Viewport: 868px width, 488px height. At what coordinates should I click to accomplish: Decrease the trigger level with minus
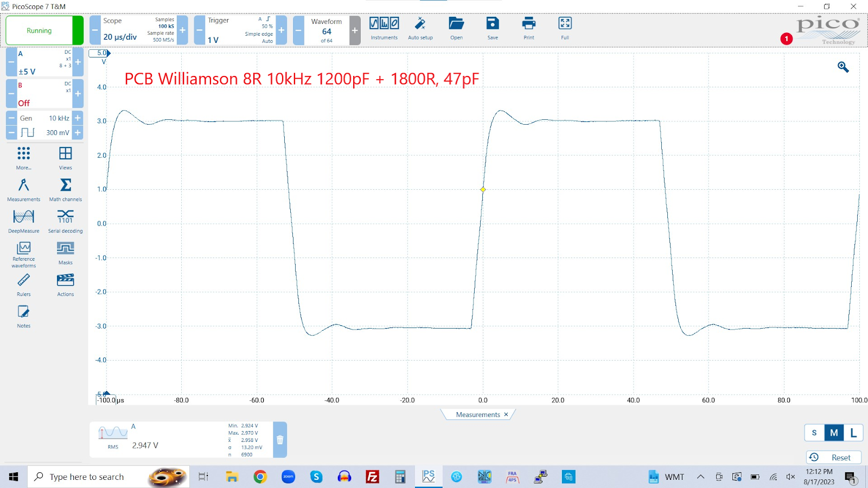pos(200,30)
